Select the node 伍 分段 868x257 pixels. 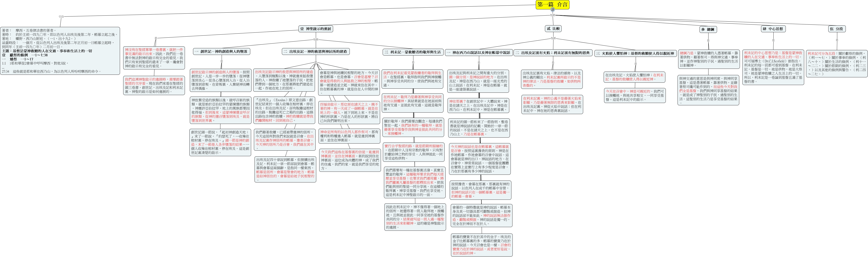point(837,29)
